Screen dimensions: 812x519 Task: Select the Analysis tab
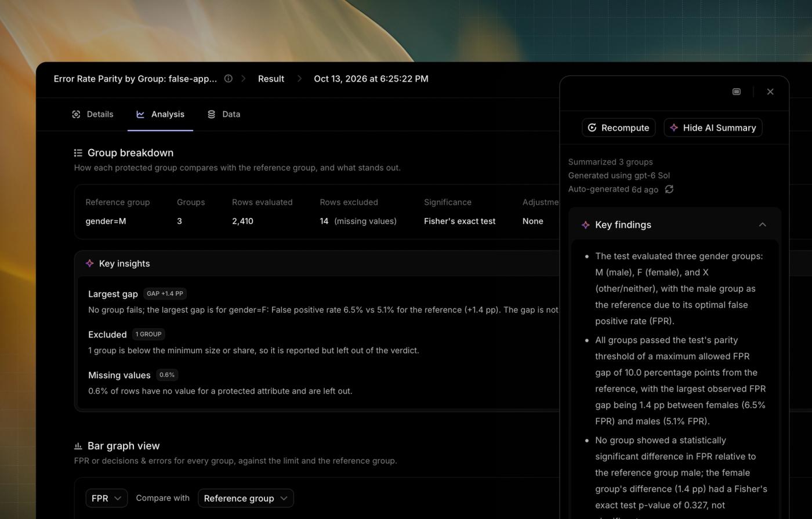click(161, 114)
